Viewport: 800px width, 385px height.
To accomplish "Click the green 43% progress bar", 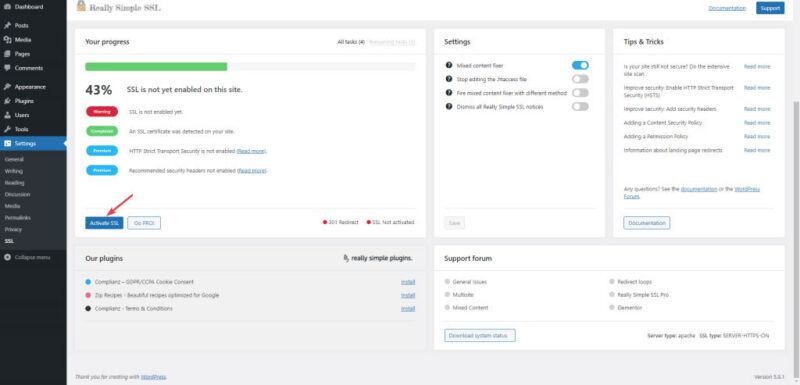I will (x=156, y=67).
